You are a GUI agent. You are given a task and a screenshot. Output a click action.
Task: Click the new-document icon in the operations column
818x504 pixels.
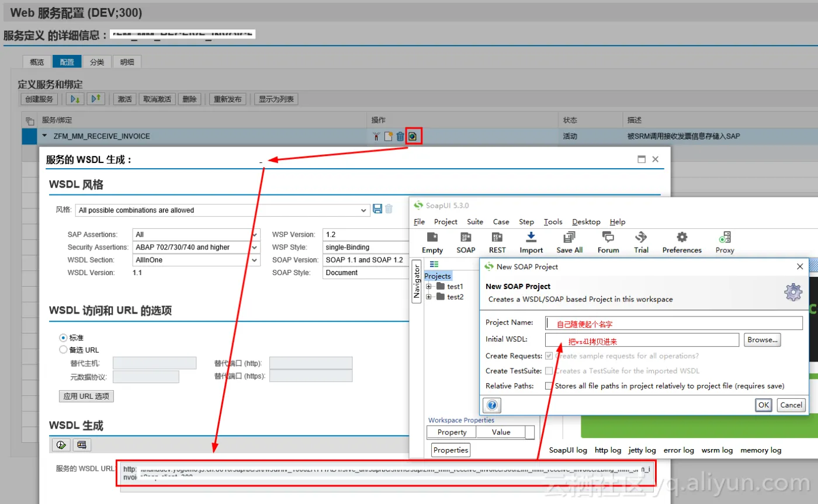click(388, 137)
